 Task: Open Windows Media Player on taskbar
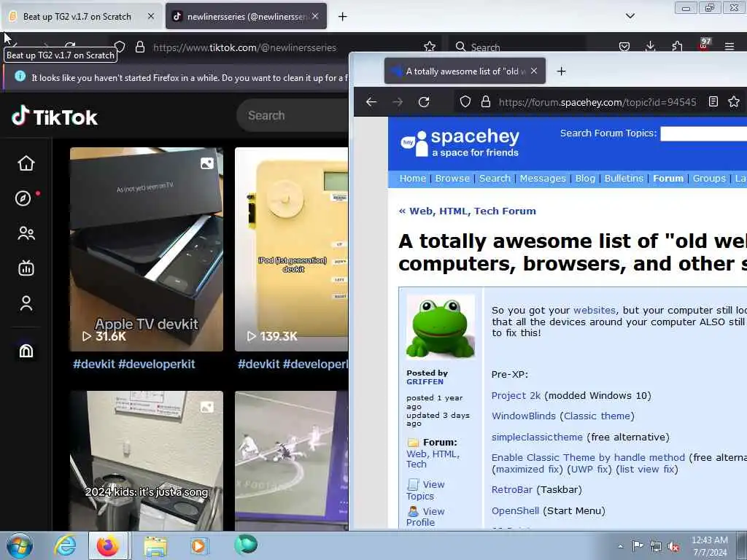point(198,545)
